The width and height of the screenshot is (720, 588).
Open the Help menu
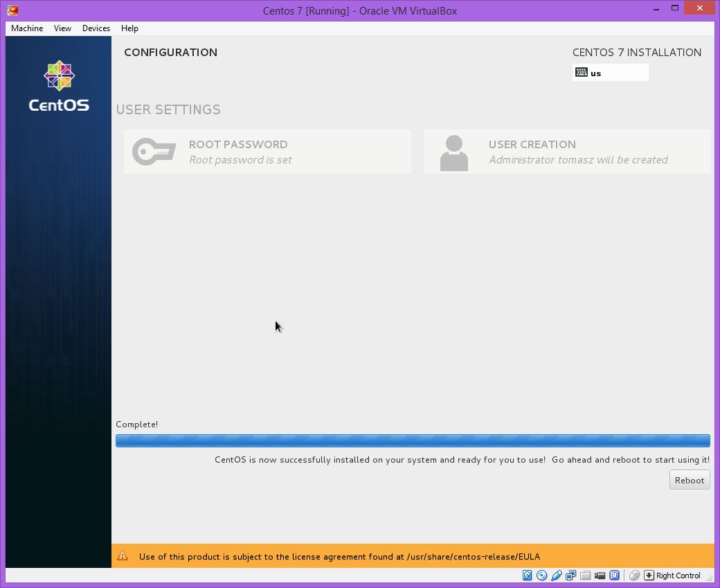129,28
